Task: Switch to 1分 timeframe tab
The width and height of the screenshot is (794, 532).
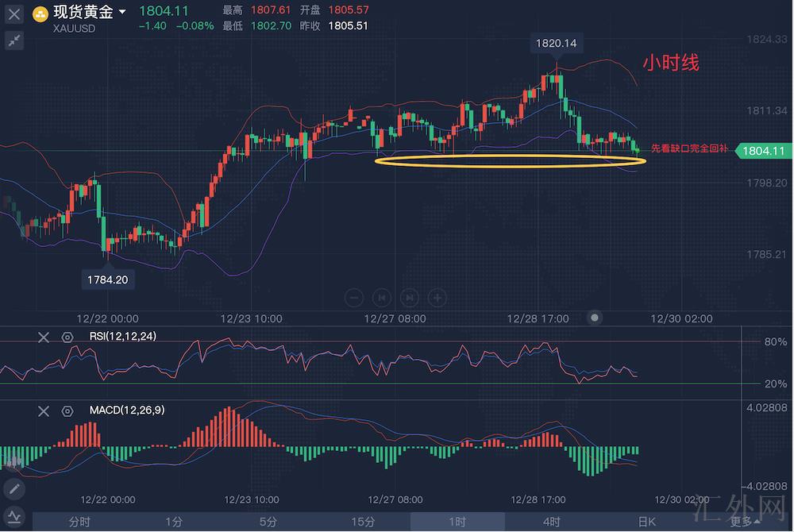Action: click(x=174, y=522)
